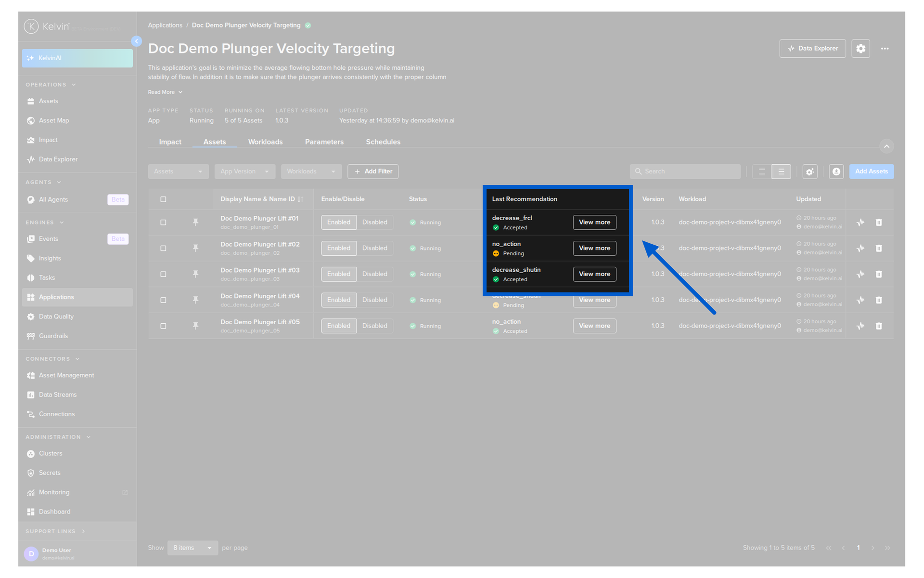
Task: Change items per page dropdown
Action: [x=192, y=548]
